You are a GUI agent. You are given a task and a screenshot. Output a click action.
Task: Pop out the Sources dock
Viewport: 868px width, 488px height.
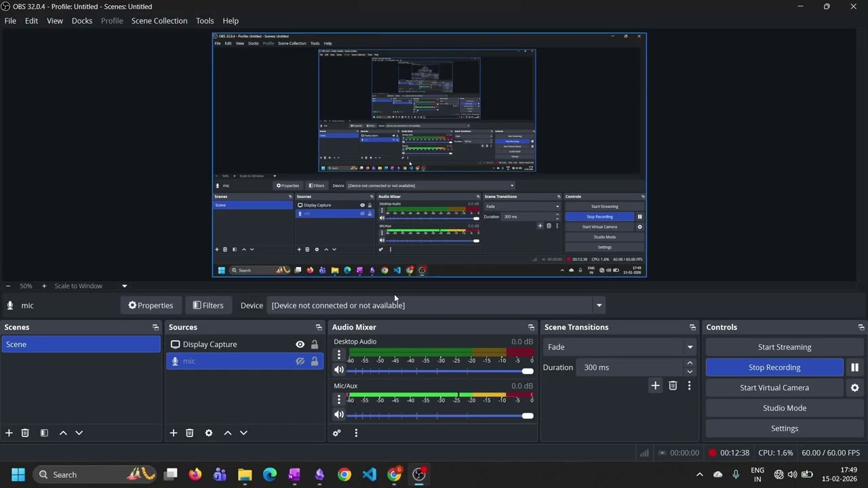tap(319, 327)
